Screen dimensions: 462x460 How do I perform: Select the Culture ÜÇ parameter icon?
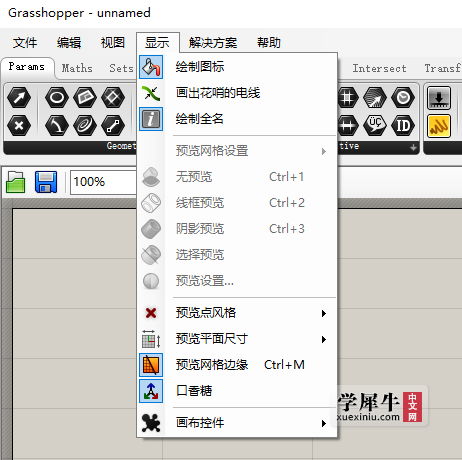click(x=375, y=126)
